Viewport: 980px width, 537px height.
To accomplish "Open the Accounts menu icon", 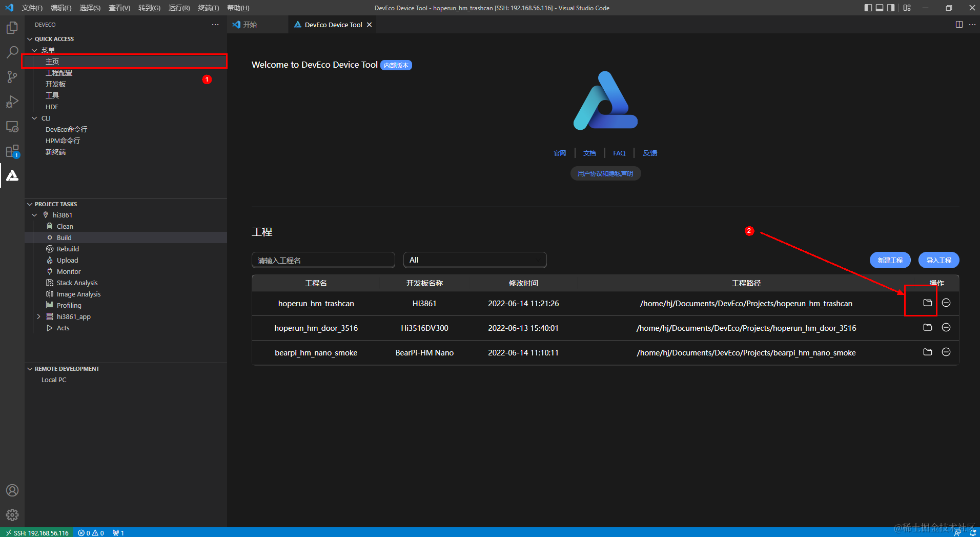I will click(x=12, y=490).
